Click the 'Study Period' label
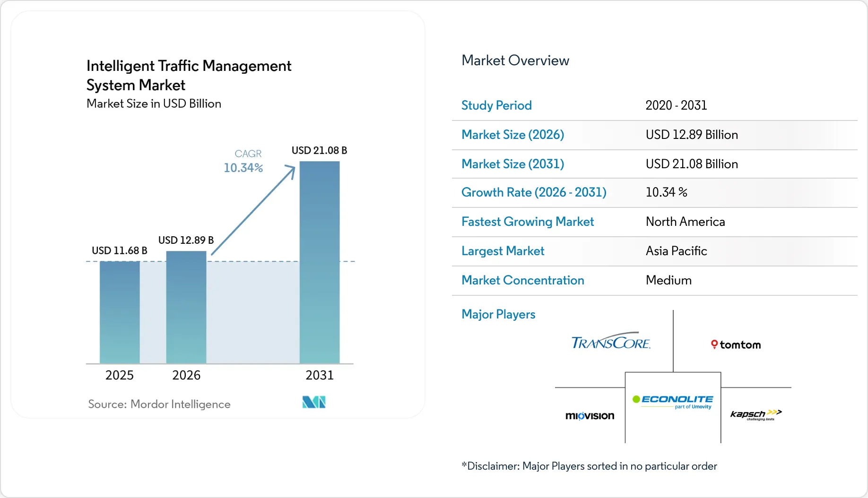 tap(496, 105)
